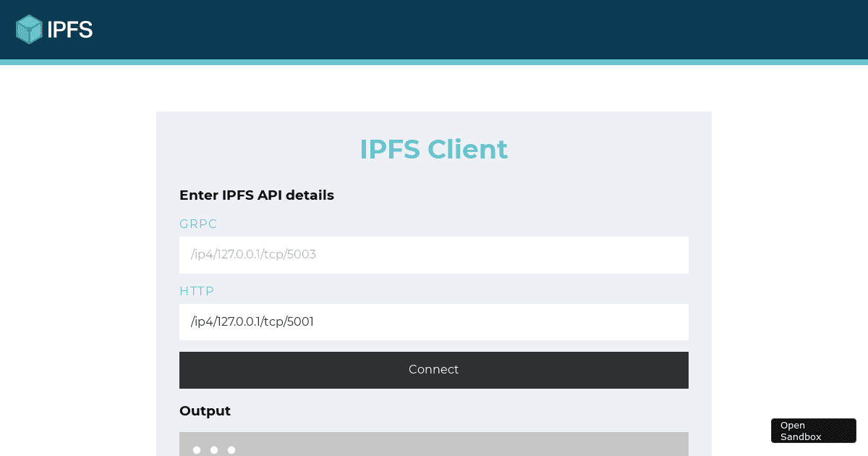The image size is (868, 456).
Task: Click the teal stripe below the header
Action: 434,62
